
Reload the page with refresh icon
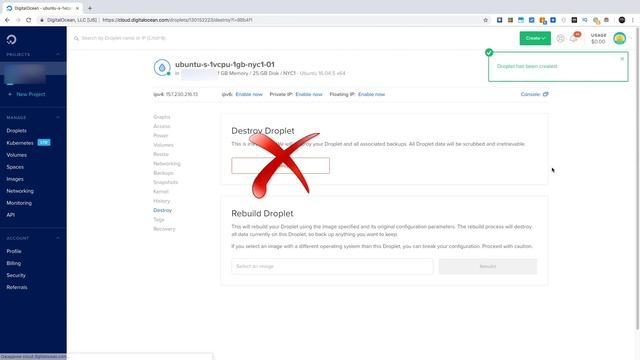29,20
